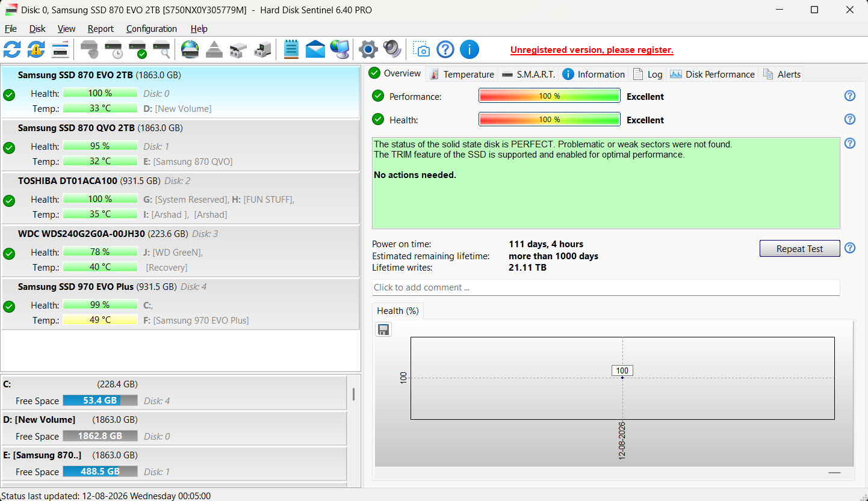Open the Disk menu

[37, 29]
